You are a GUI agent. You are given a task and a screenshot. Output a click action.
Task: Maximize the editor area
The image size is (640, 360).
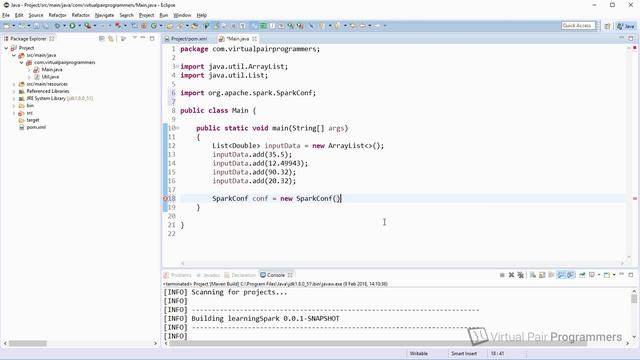point(631,38)
